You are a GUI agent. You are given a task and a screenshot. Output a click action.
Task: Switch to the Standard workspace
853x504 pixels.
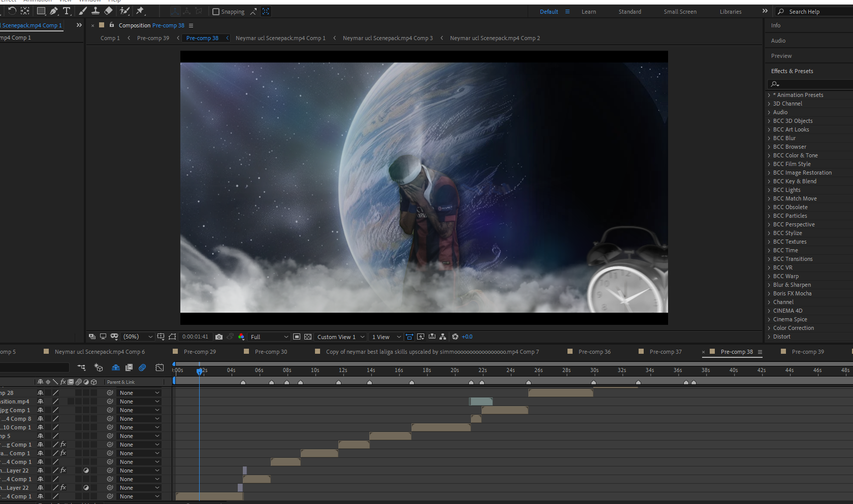pos(629,12)
